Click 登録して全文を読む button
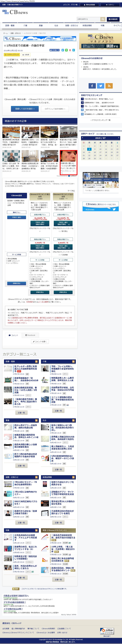 (25, 109)
